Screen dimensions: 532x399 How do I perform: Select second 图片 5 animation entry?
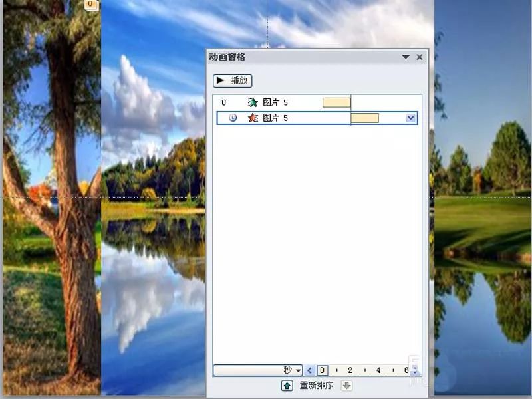pos(275,118)
